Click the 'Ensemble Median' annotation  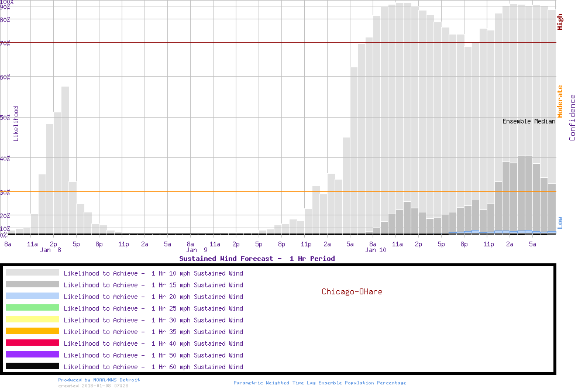pos(529,121)
